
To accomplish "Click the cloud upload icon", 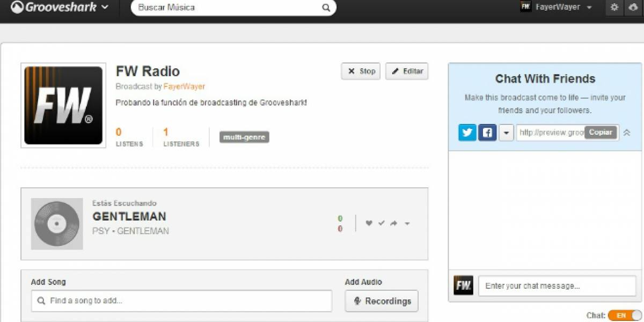I will (633, 8).
